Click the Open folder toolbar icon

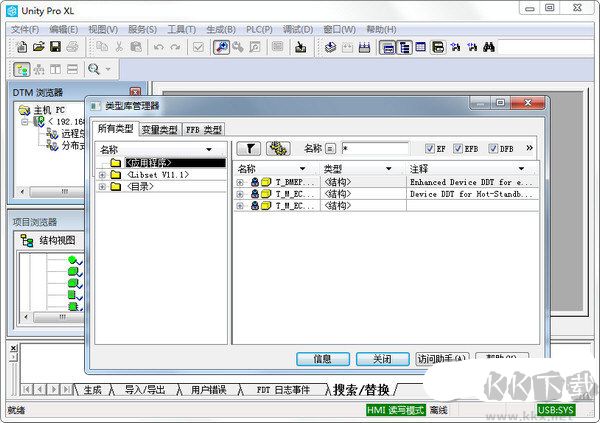pyautogui.click(x=38, y=47)
